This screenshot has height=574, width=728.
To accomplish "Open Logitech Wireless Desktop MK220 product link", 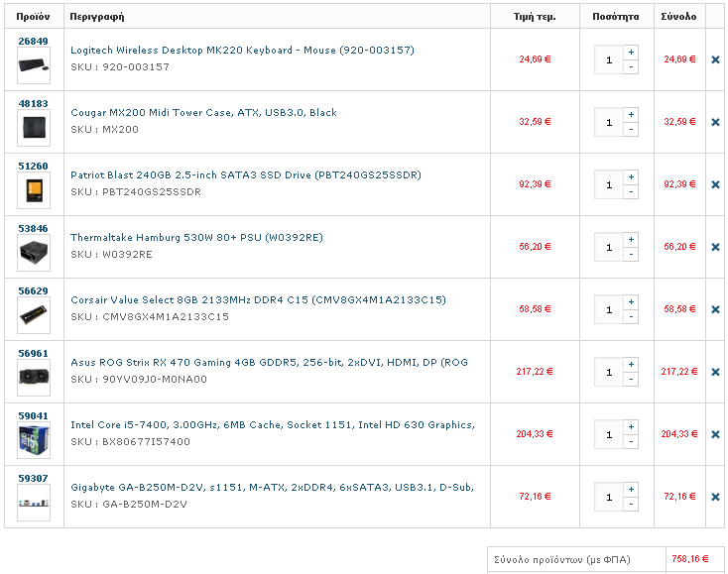I will tap(242, 51).
